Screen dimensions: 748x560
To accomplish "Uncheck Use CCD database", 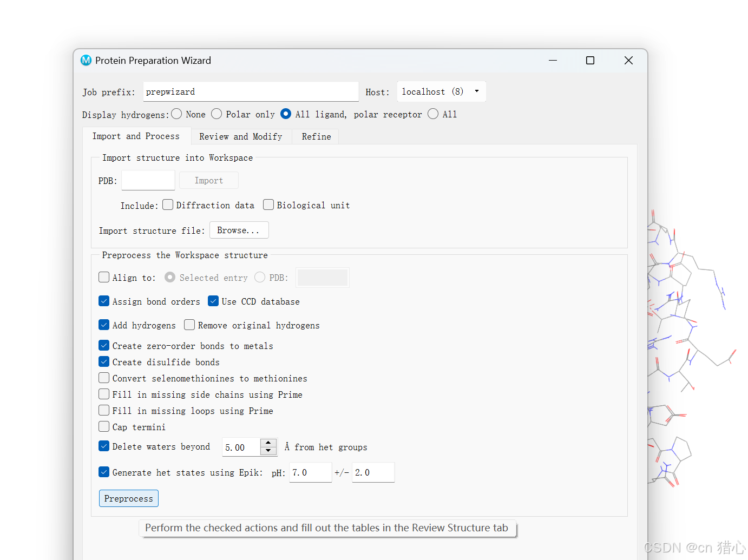I will tap(213, 301).
